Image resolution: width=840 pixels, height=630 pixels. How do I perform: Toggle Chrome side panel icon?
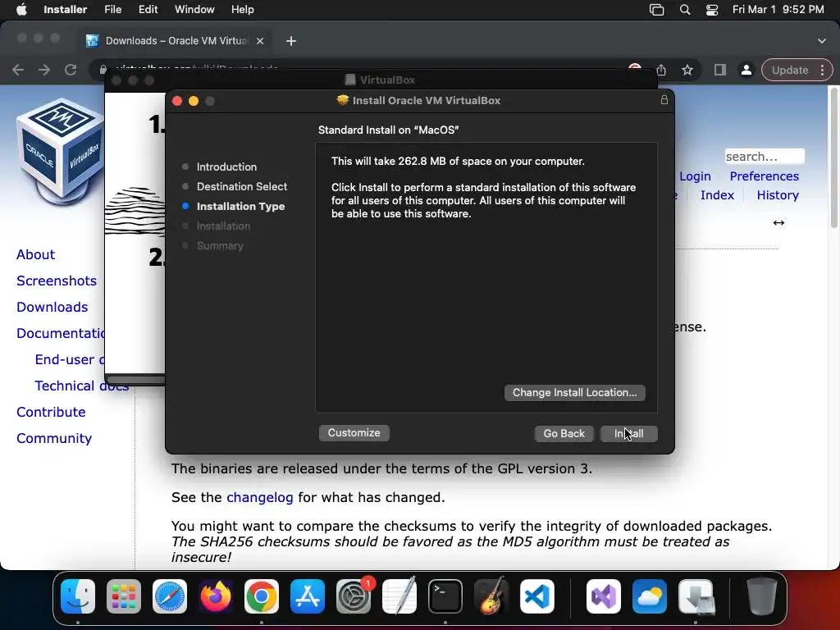point(720,70)
